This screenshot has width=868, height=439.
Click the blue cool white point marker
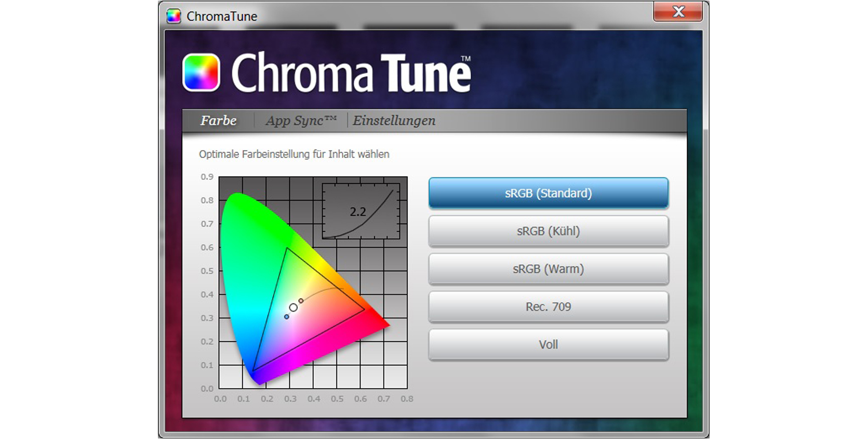286,316
